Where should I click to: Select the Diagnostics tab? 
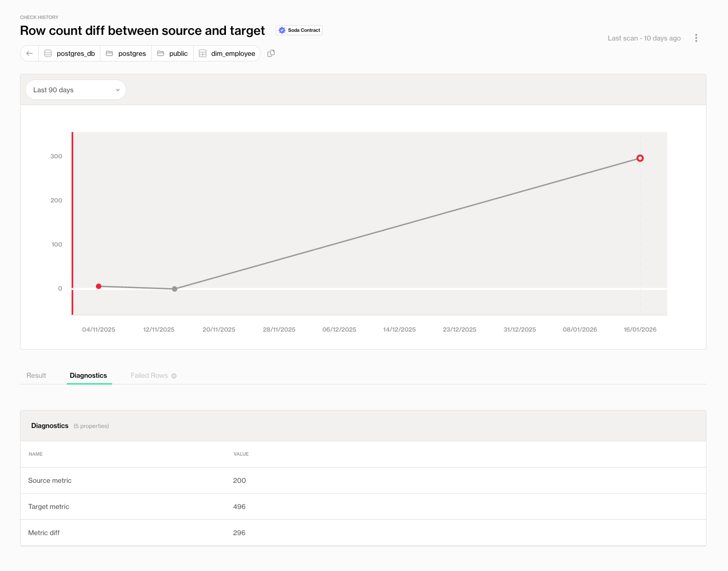pos(88,376)
